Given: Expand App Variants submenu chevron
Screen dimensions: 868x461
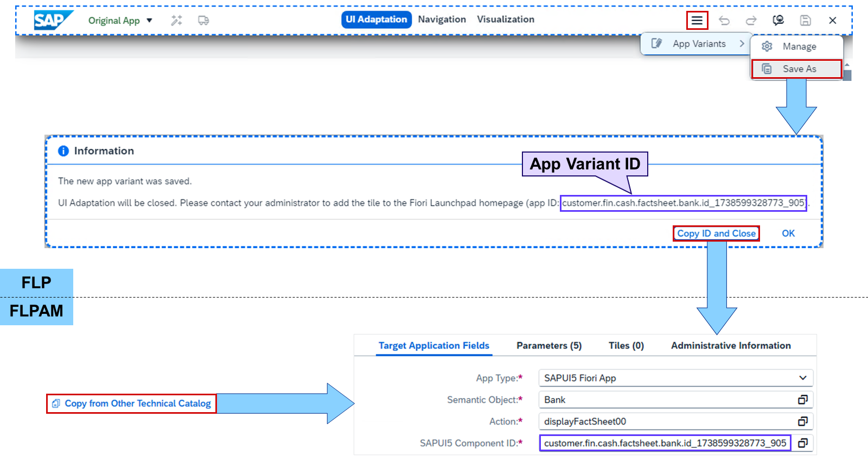Looking at the screenshot, I should (x=742, y=43).
